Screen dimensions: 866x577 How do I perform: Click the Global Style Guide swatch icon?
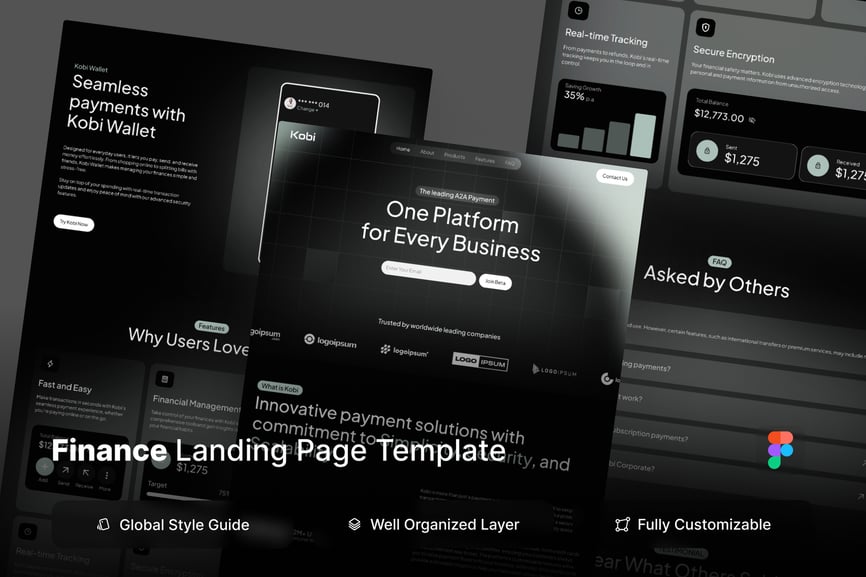click(102, 524)
